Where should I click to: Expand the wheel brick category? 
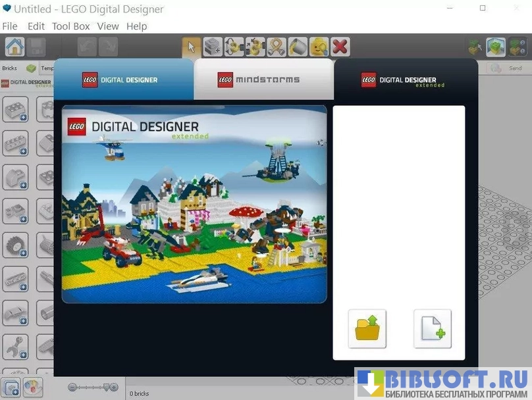pyautogui.click(x=15, y=245)
